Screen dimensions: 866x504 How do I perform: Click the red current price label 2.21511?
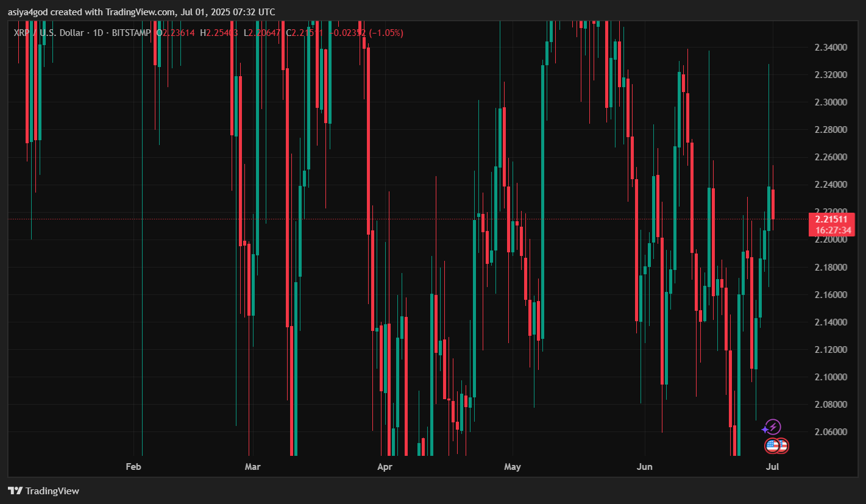(x=832, y=219)
